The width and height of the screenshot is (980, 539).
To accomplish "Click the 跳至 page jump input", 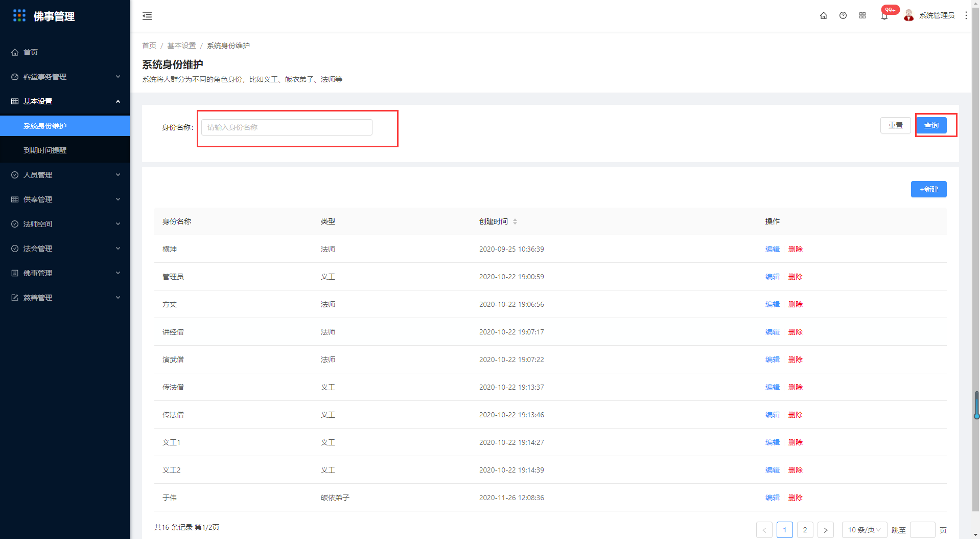I will coord(923,530).
